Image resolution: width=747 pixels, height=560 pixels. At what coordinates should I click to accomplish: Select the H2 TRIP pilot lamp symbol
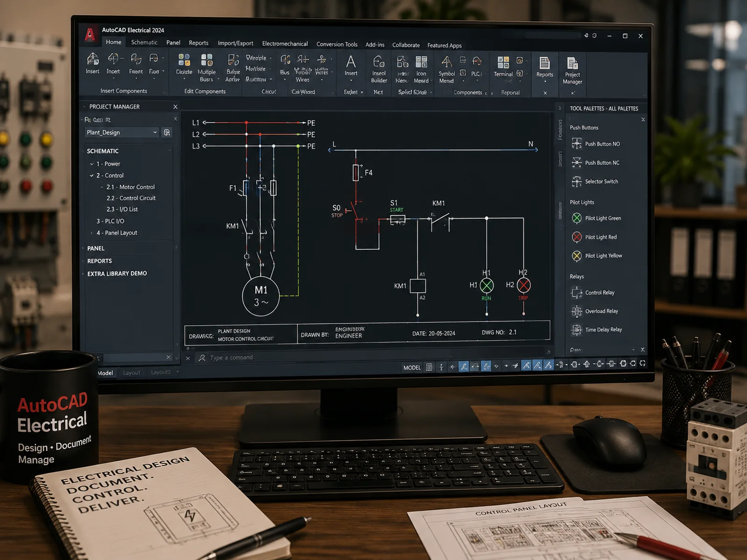coord(524,285)
